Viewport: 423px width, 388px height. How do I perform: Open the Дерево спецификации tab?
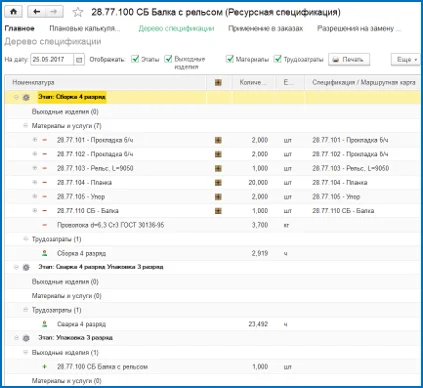[176, 29]
